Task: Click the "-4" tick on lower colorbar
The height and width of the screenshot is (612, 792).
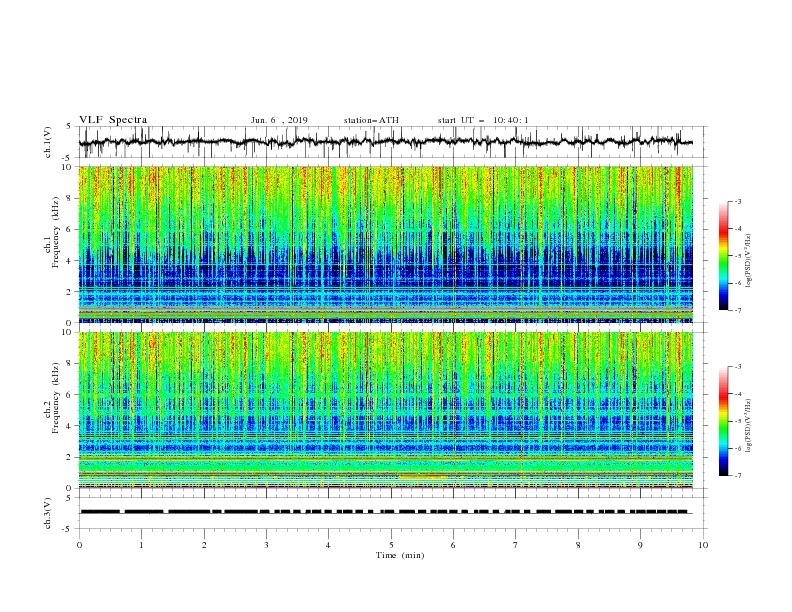Action: [738, 394]
